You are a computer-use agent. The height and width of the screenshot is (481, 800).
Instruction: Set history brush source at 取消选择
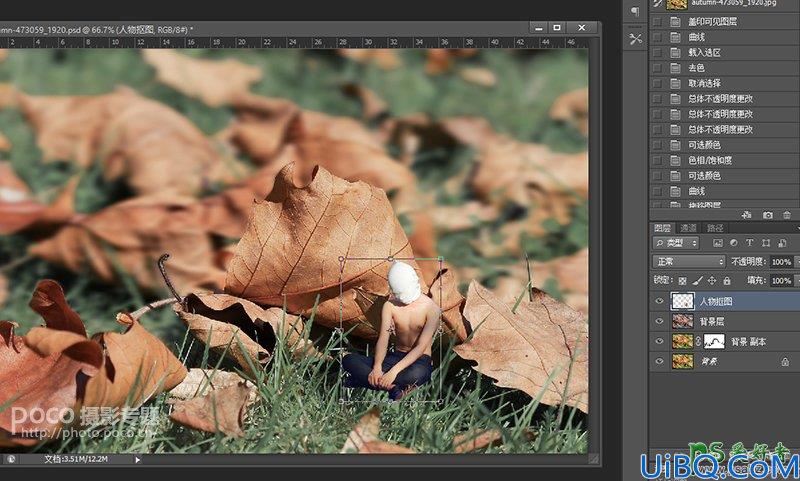(x=657, y=83)
